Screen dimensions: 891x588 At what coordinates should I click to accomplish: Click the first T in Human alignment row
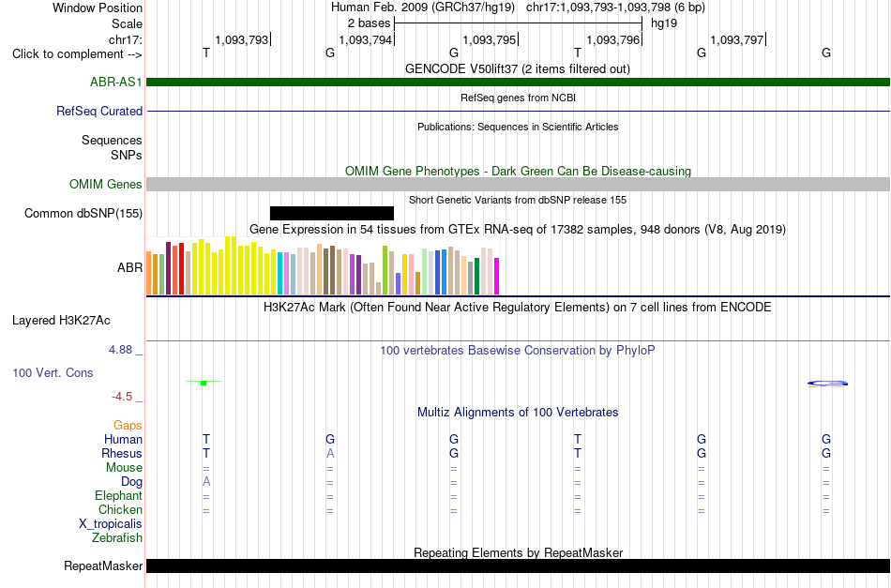tap(206, 439)
